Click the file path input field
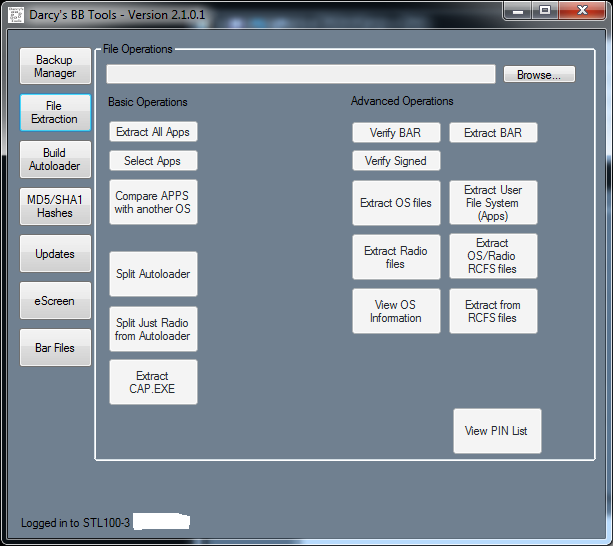 (300, 75)
